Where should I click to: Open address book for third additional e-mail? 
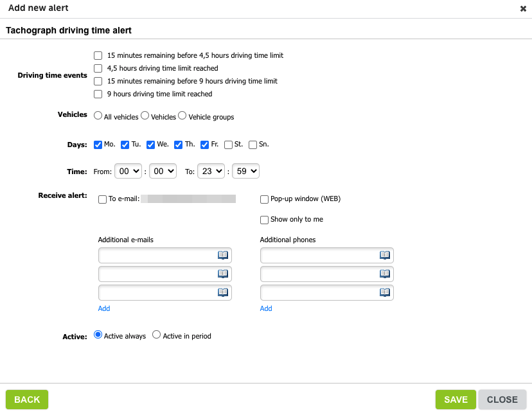click(223, 292)
